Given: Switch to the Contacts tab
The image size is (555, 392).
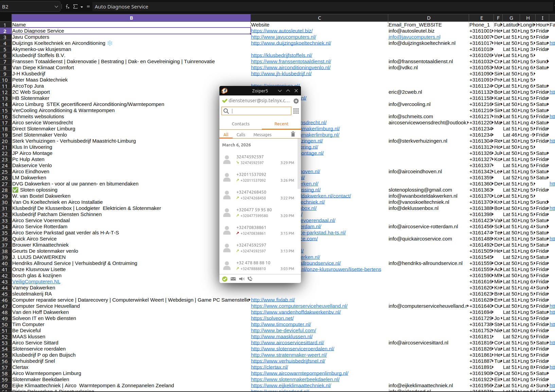Looking at the screenshot, I should pyautogui.click(x=240, y=124).
